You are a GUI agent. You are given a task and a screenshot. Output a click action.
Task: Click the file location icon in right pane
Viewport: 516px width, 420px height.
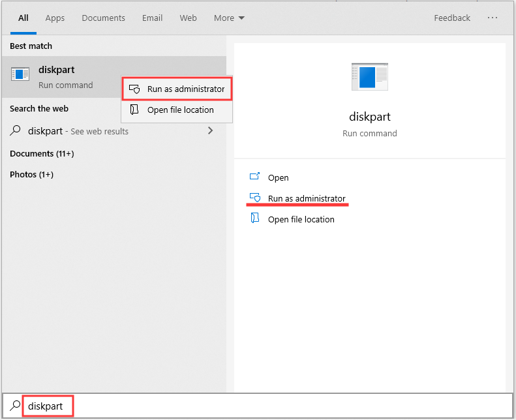(255, 218)
